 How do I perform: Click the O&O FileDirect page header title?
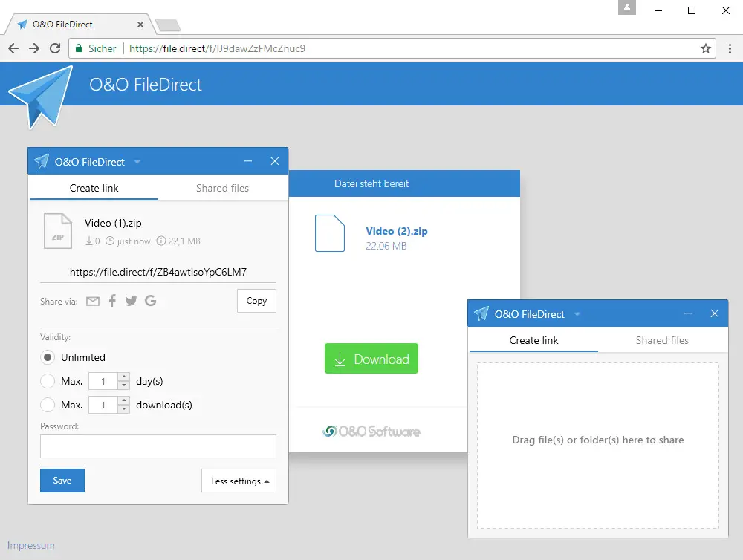(x=146, y=85)
